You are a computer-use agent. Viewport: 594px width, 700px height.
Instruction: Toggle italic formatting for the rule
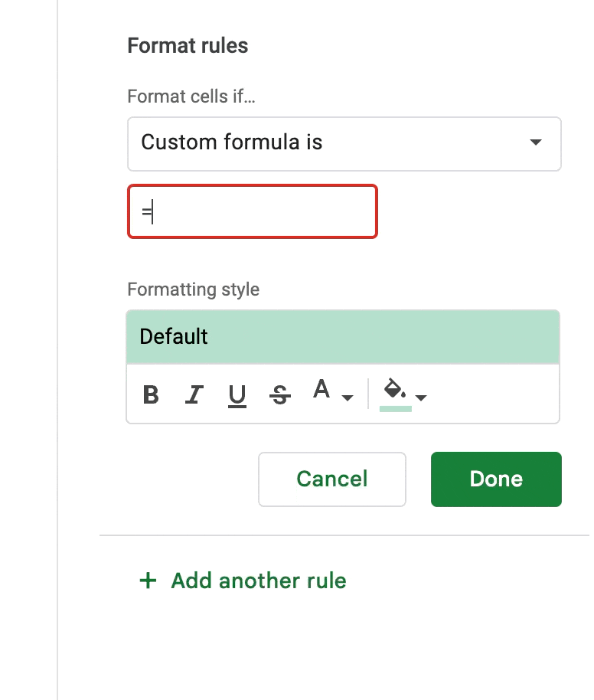(x=194, y=395)
